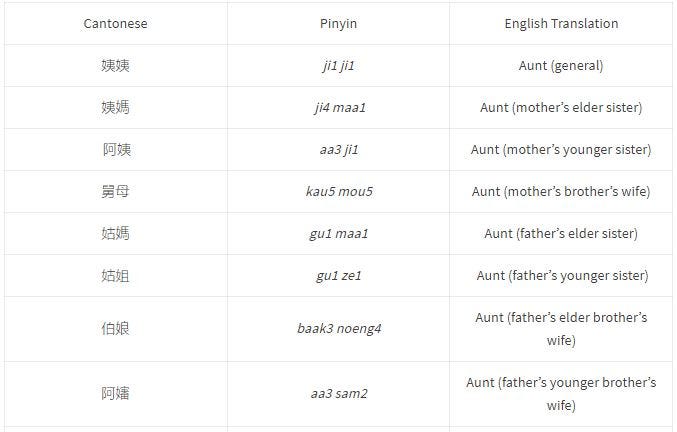Click Aunt (mother's brother's wife) text
The image size is (677, 432).
[561, 192]
